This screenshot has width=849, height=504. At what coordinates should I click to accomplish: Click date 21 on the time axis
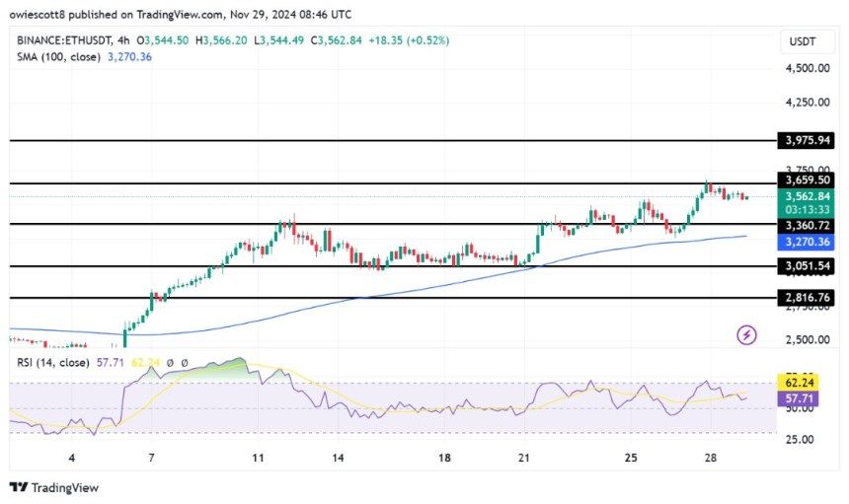point(523,458)
